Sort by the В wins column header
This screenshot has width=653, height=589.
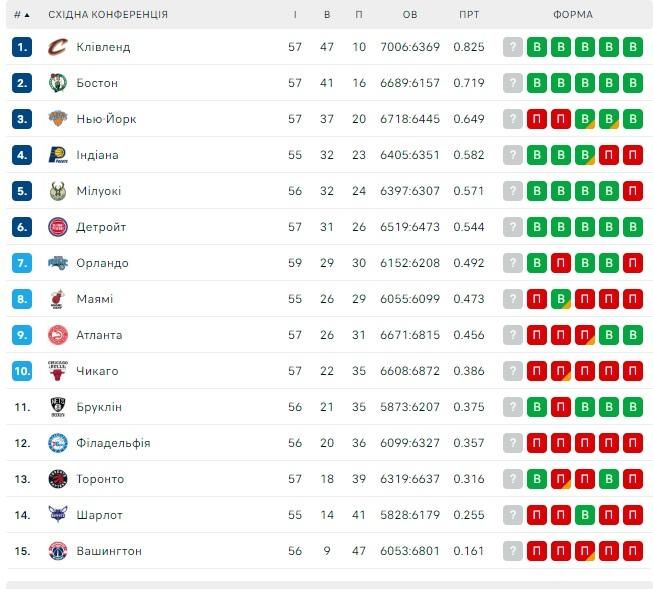click(327, 15)
